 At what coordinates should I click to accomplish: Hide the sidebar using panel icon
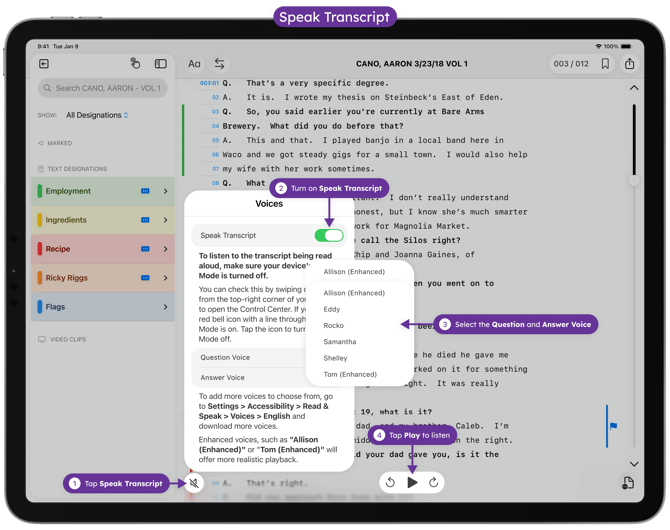[x=160, y=64]
